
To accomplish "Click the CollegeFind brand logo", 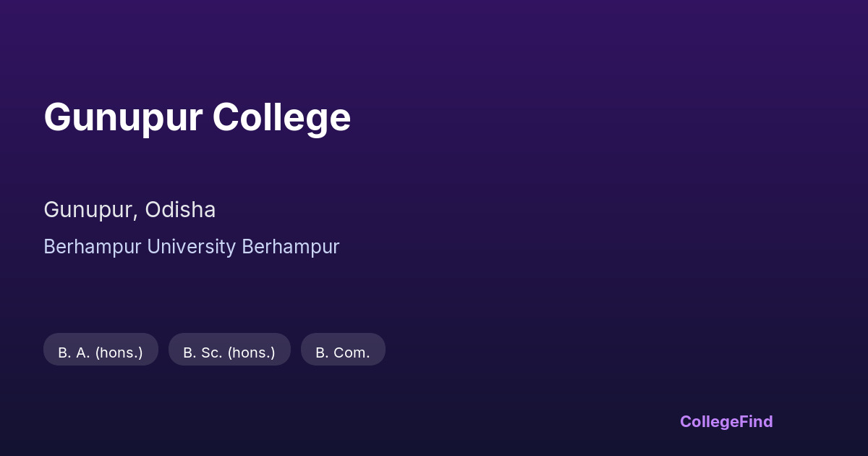I will pyautogui.click(x=726, y=421).
